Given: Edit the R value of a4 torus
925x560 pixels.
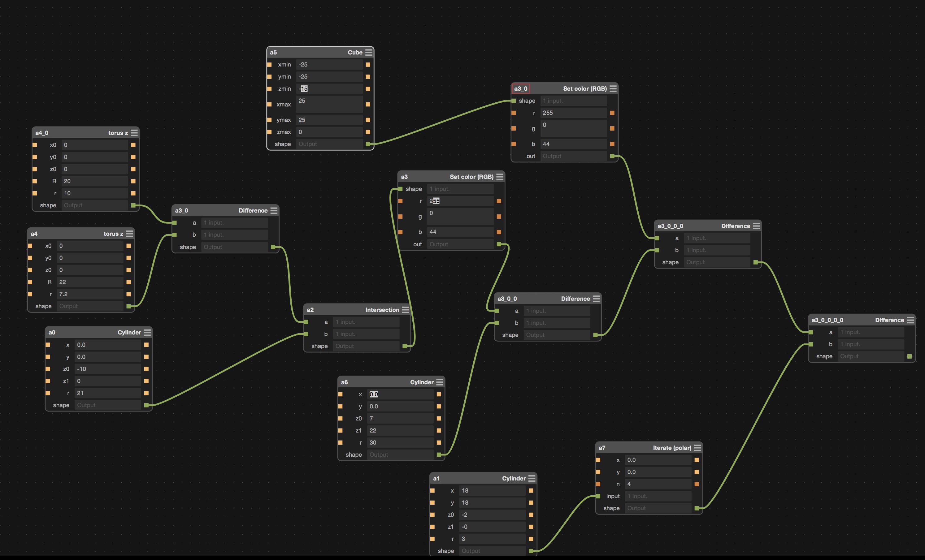Looking at the screenshot, I should pyautogui.click(x=90, y=282).
